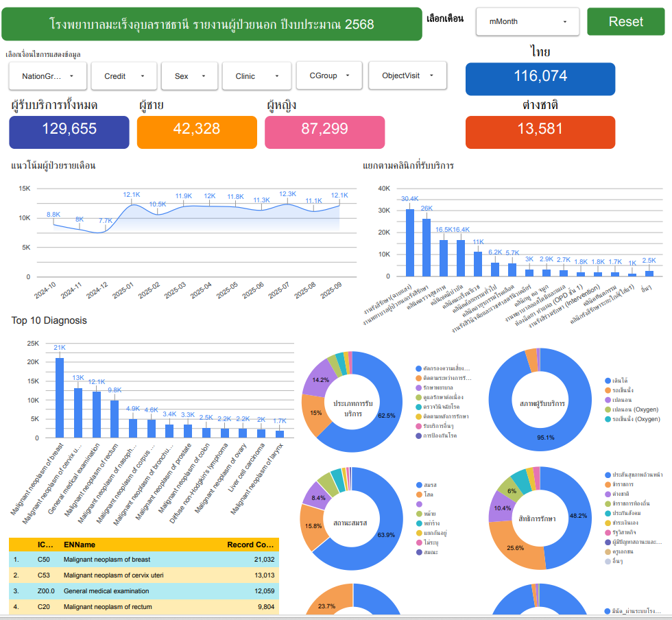Select the pink 87,299 female scorecard
Viewport: 672px width, 620px height.
point(324,128)
